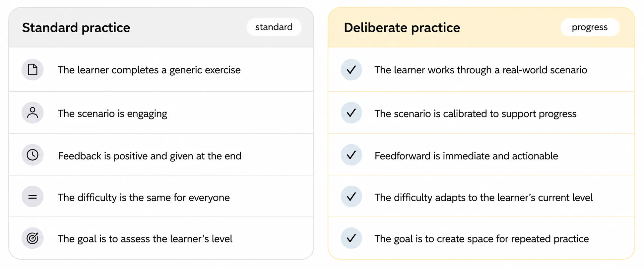644x269 pixels.
Task: Click the 'Standard practice' card heading
Action: click(76, 28)
